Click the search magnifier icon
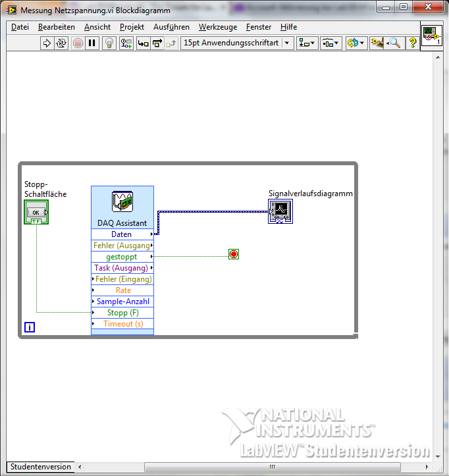The height and width of the screenshot is (476, 449). click(394, 43)
